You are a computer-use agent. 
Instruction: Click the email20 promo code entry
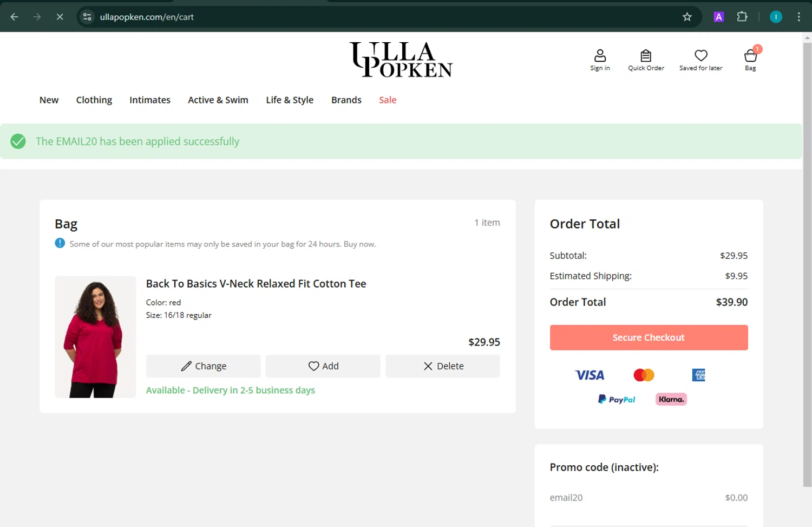(566, 498)
